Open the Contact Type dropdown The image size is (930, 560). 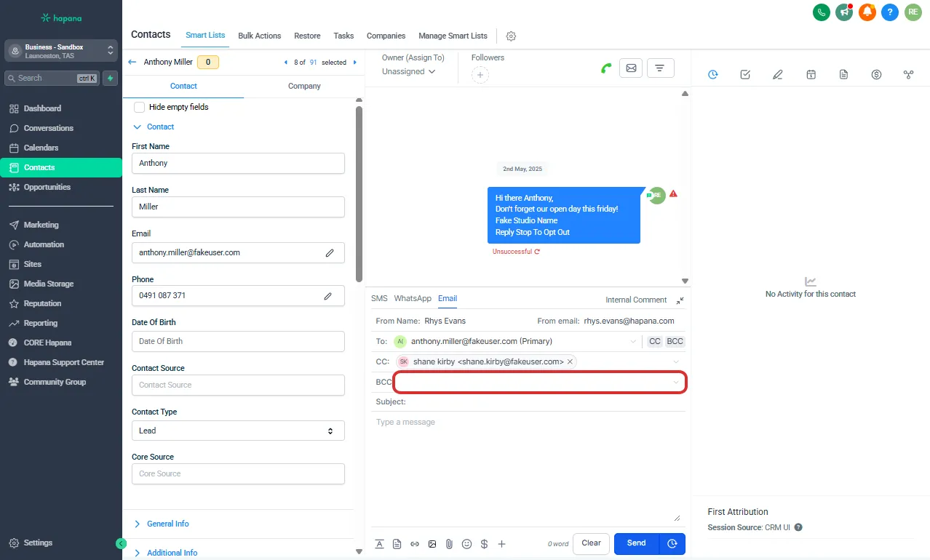coord(238,431)
